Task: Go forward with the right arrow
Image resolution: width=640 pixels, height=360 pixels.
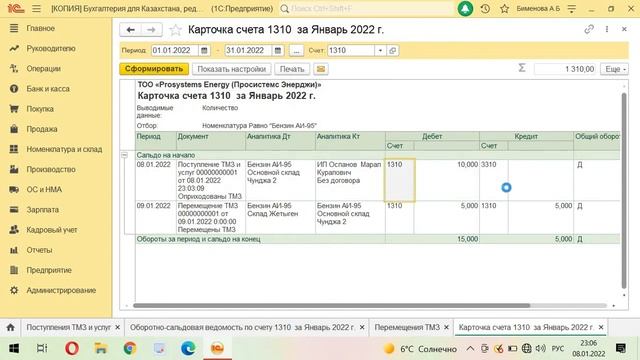Action: tap(151, 30)
